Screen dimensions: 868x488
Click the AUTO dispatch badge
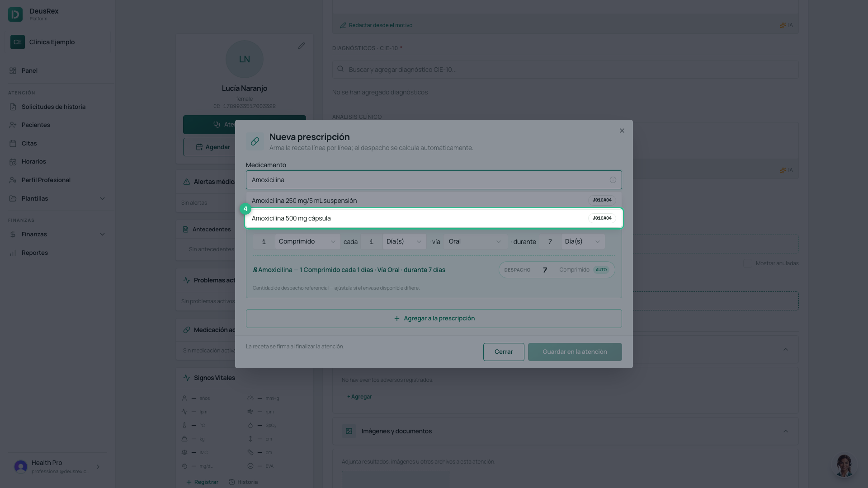(x=601, y=270)
